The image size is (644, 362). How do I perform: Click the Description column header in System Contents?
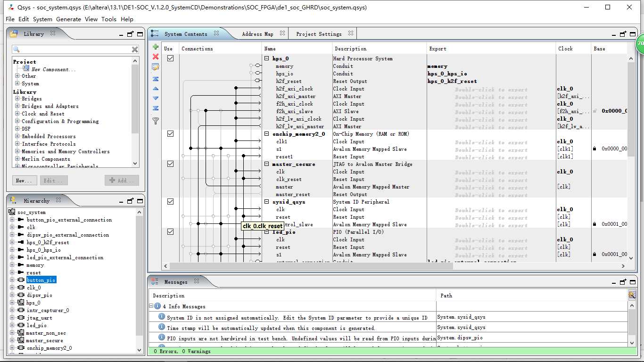(x=379, y=49)
